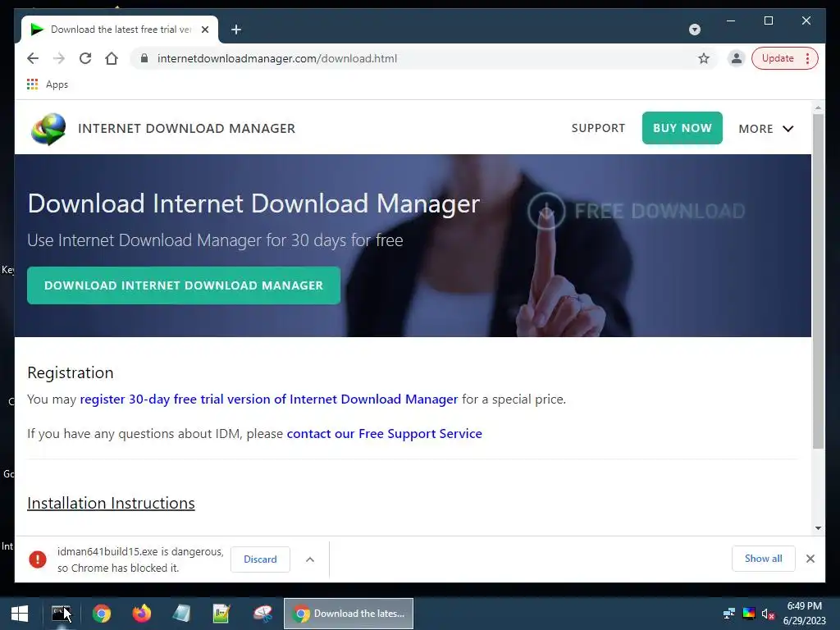This screenshot has width=840, height=630.
Task: Open the Apps bookmarks shortcut
Action: point(48,84)
